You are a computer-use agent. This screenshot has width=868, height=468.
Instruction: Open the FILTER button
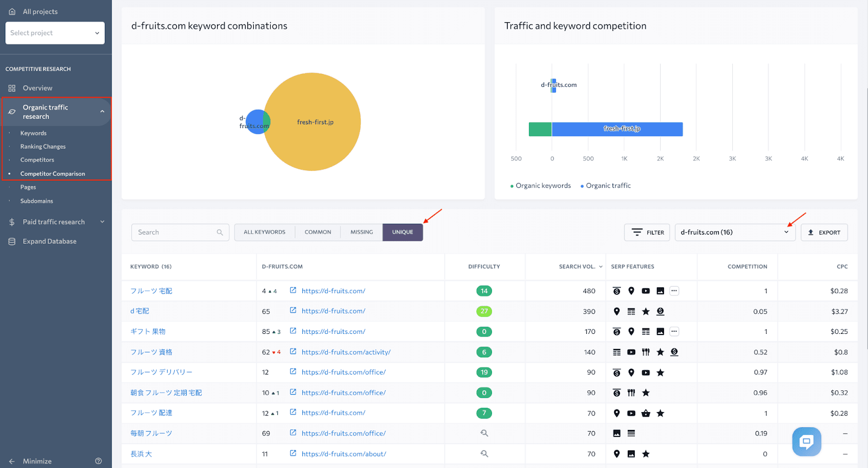pos(647,232)
